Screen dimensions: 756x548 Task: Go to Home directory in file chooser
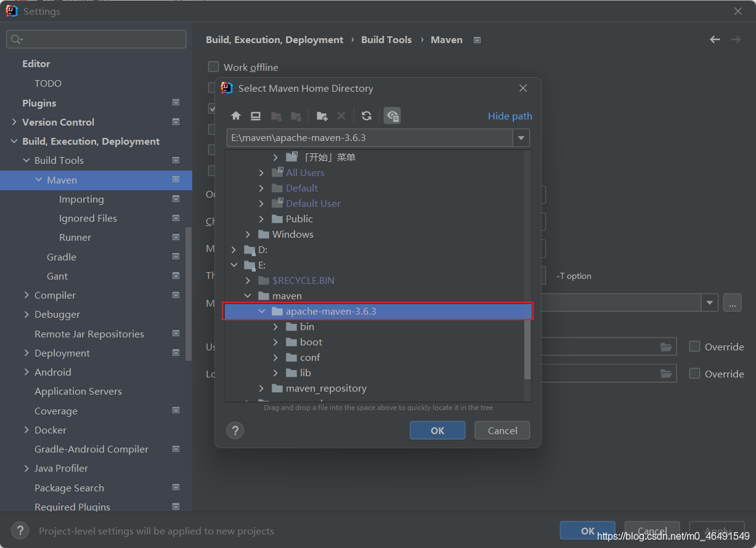click(235, 116)
